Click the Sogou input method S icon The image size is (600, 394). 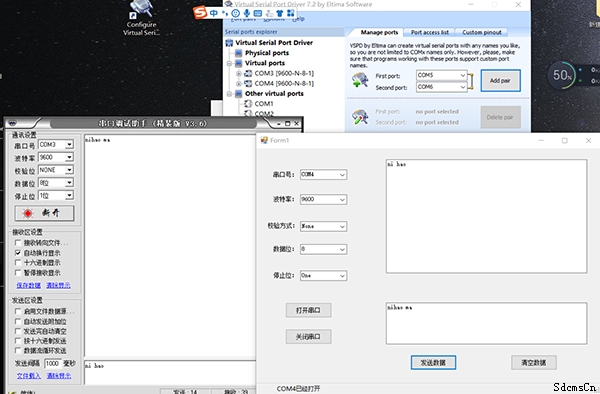(x=200, y=13)
